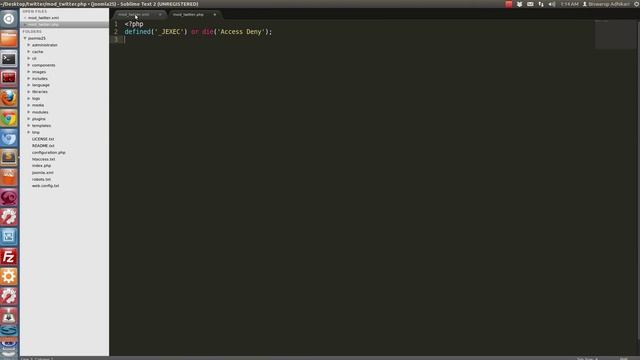
Task: Expand the tmp folder
Action: tap(29, 132)
